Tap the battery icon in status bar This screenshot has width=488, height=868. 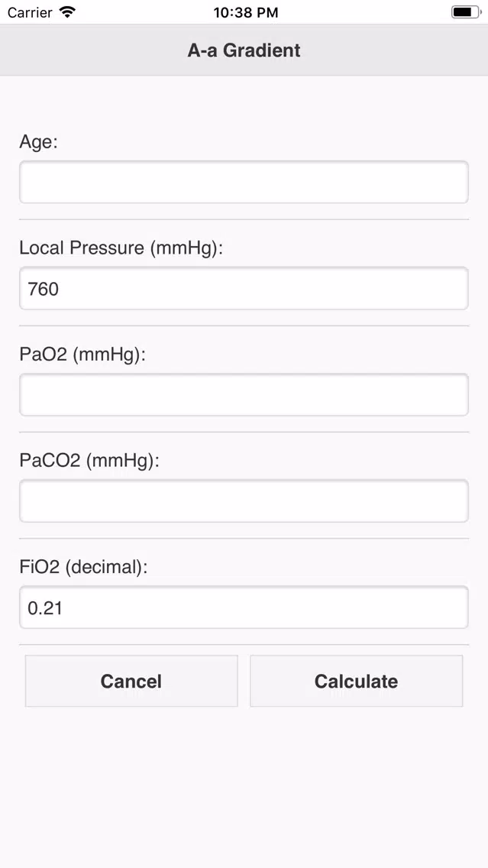[x=466, y=12]
